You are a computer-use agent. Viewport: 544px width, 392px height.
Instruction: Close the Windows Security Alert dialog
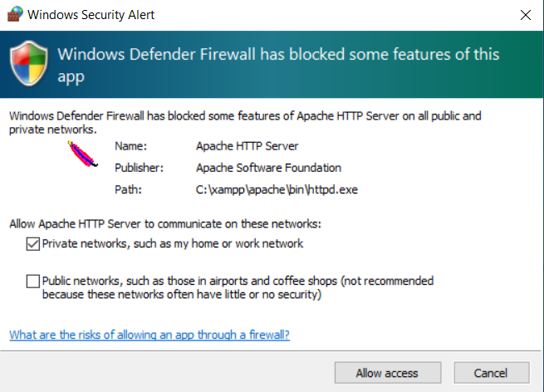pyautogui.click(x=525, y=15)
